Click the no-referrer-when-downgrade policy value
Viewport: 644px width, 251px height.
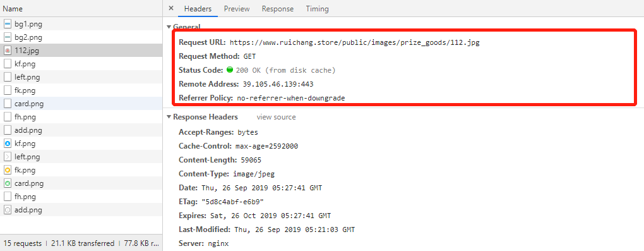[291, 98]
